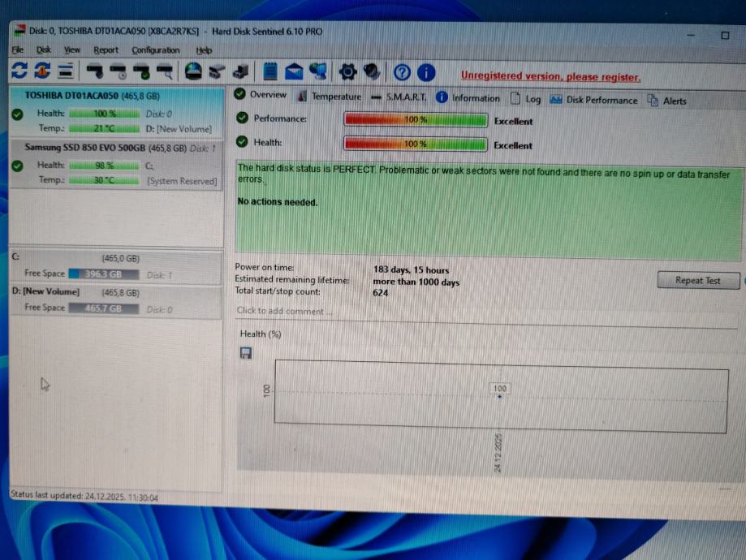Click the 100 data point on Health chart
The image size is (746, 560).
(x=499, y=396)
